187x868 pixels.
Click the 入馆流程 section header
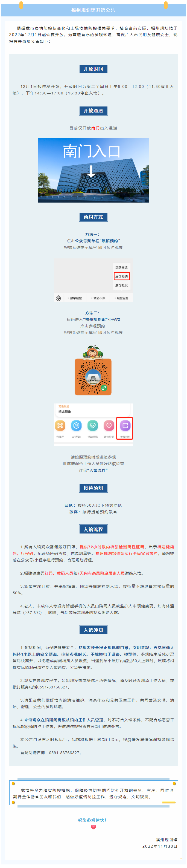point(93,529)
